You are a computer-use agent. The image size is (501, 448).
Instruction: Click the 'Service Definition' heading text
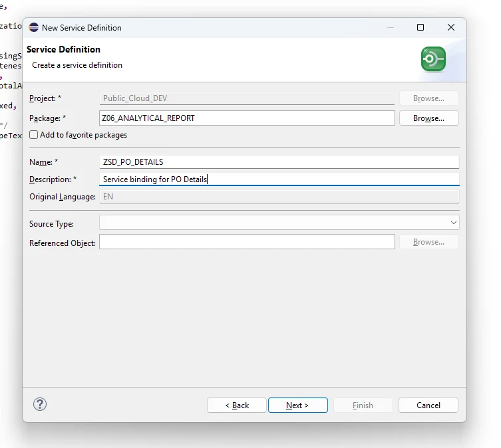63,49
